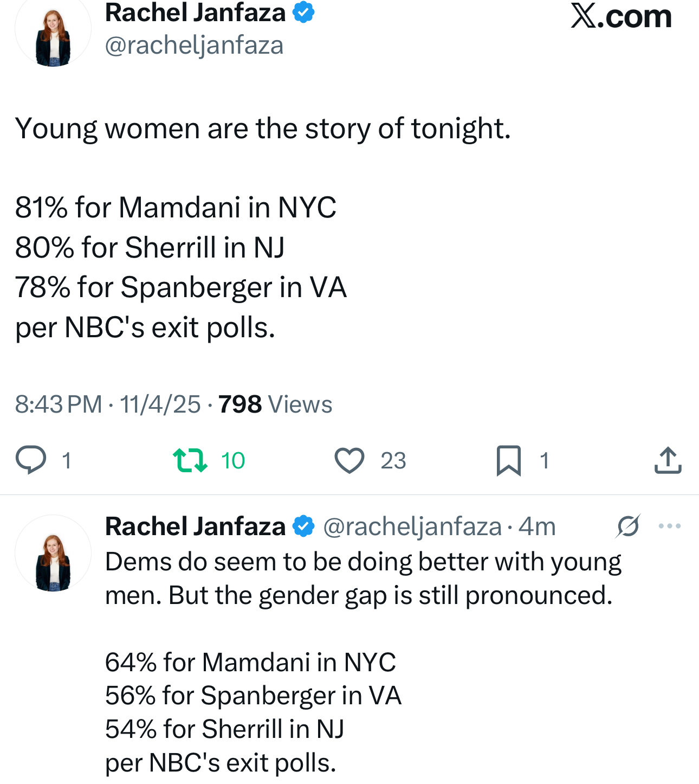Screen dimensions: 699x784
Task: Click the 8:43 PM timestamp
Action: pyautogui.click(x=59, y=404)
